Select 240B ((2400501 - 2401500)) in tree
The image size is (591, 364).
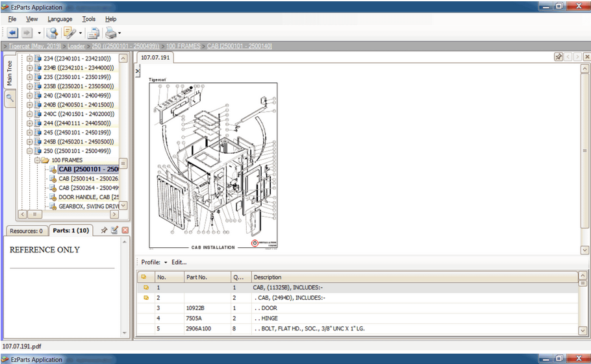(x=79, y=104)
